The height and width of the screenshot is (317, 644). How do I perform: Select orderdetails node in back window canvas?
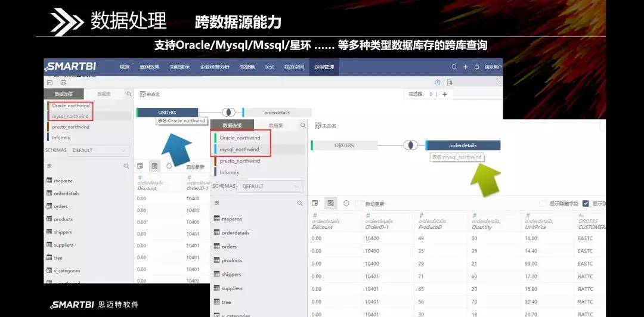[x=277, y=112]
